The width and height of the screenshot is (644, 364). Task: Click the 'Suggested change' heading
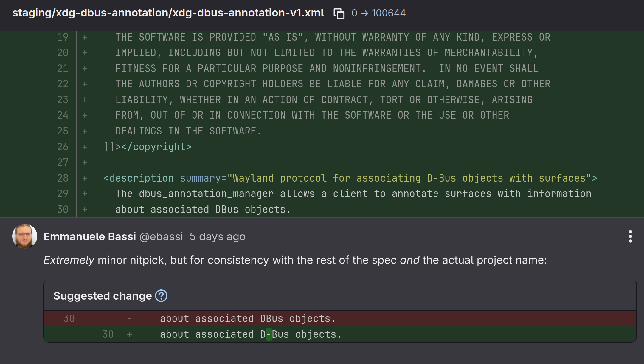tap(103, 296)
